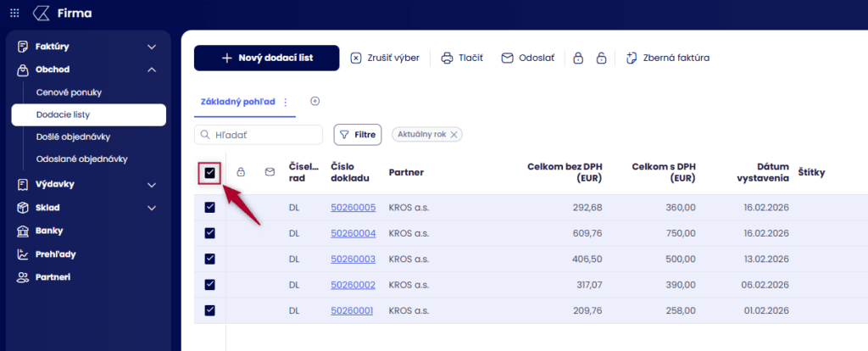Viewport: 868px width, 351px height.
Task: Uncheck the select-all header checkbox
Action: click(x=209, y=173)
